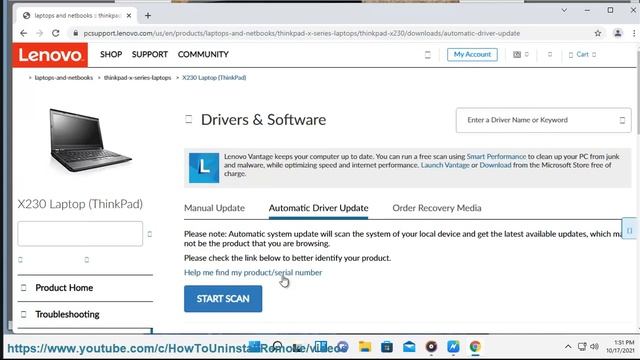Image resolution: width=640 pixels, height=360 pixels.
Task: Open the Chrome profile icon
Action: [x=618, y=33]
